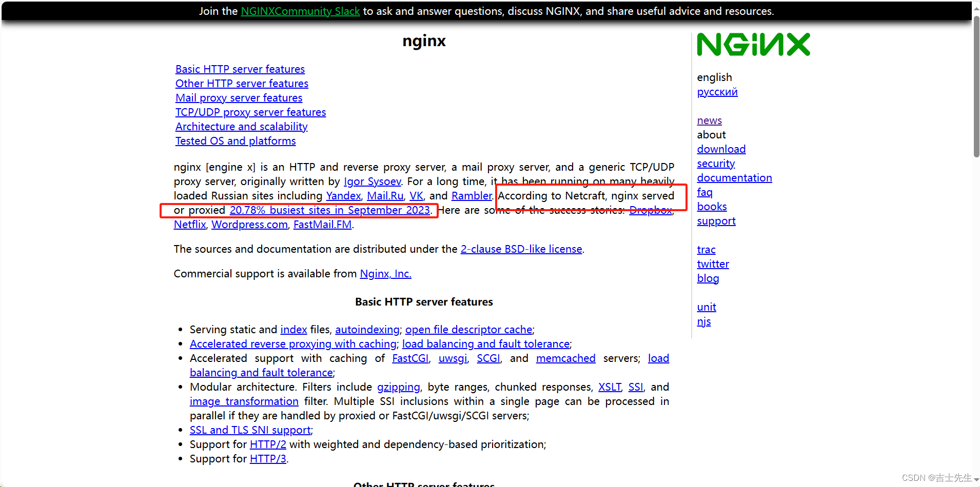Click the NGINX logo image
980x487 pixels.
[753, 45]
